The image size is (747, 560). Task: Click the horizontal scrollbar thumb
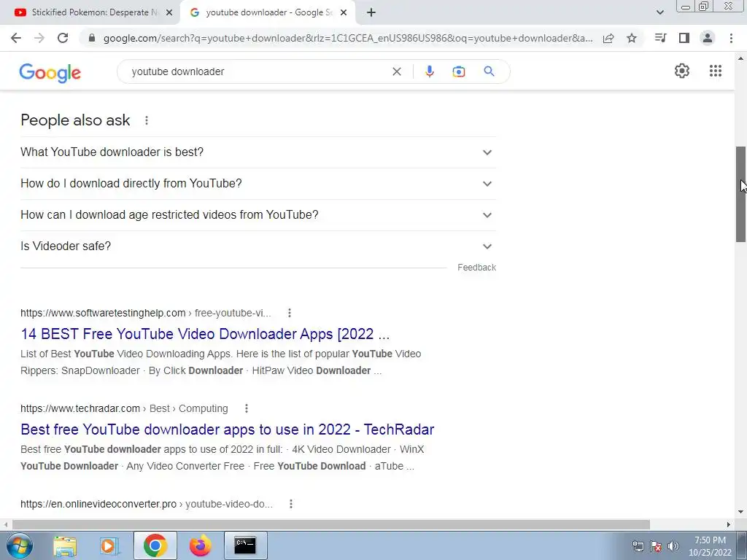coord(331,524)
